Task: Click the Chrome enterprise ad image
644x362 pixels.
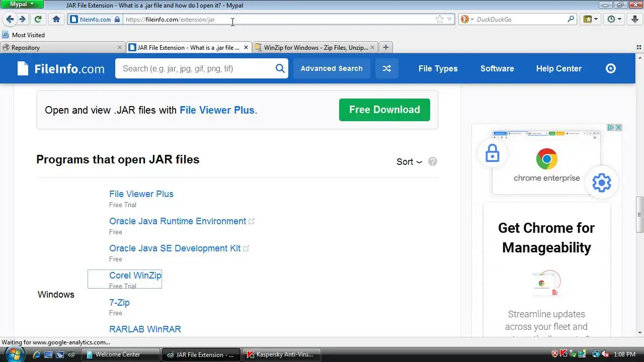Action: pos(547,162)
